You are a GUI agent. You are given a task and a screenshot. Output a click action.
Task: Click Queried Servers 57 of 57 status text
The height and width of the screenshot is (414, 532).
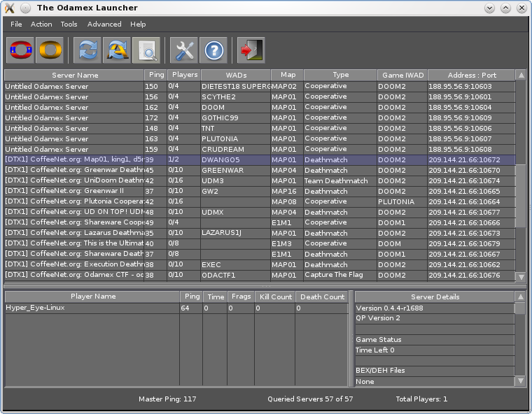(x=310, y=399)
